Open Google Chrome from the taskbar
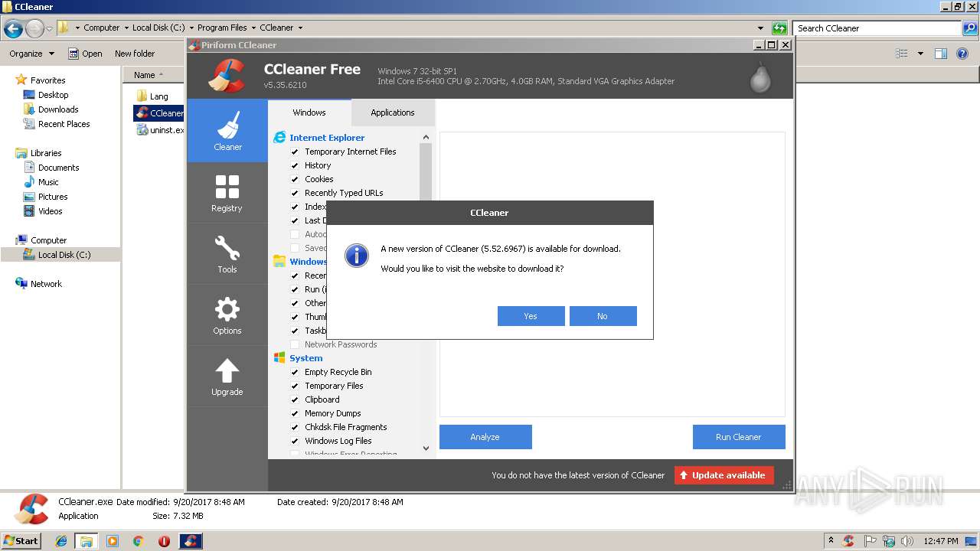The height and width of the screenshot is (551, 980). (x=138, y=541)
